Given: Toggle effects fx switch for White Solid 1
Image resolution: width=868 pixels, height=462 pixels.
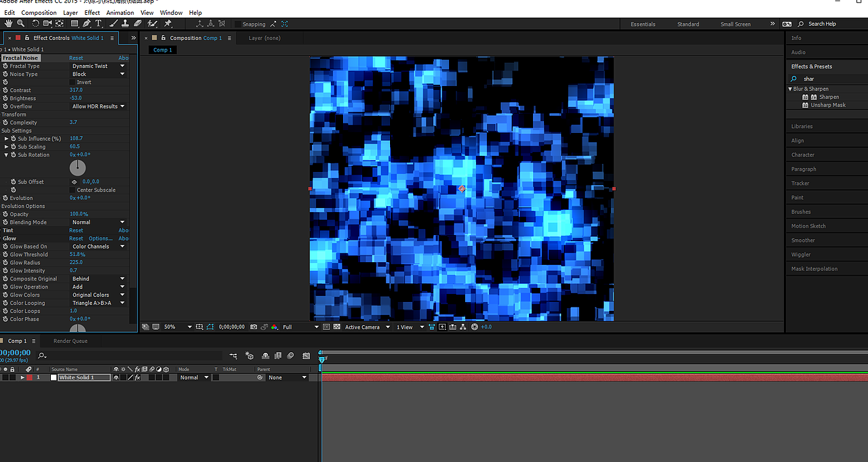Looking at the screenshot, I should pos(137,377).
